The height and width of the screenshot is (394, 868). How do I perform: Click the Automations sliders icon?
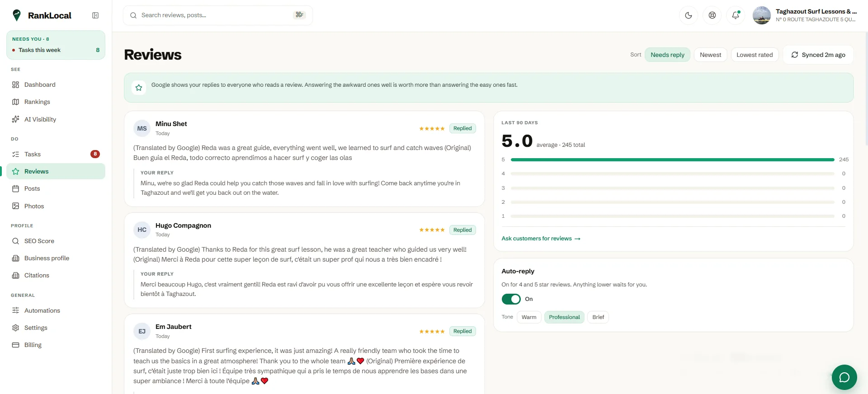pyautogui.click(x=16, y=310)
